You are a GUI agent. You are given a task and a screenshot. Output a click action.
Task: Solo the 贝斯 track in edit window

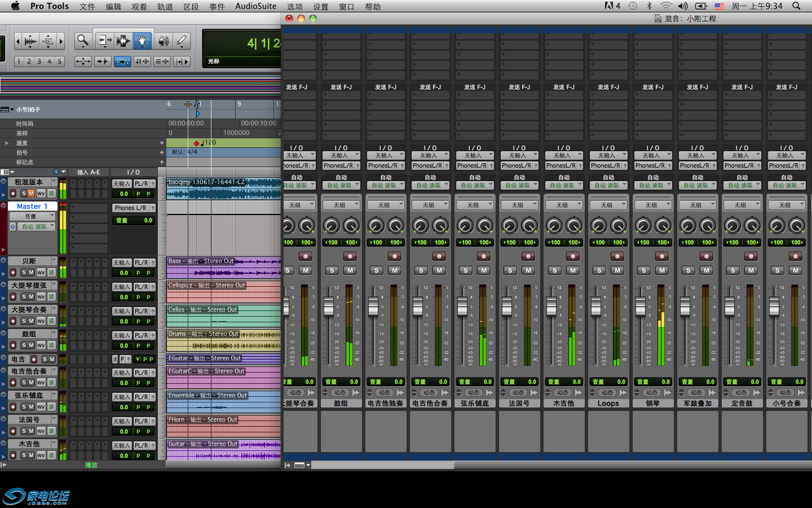point(24,273)
